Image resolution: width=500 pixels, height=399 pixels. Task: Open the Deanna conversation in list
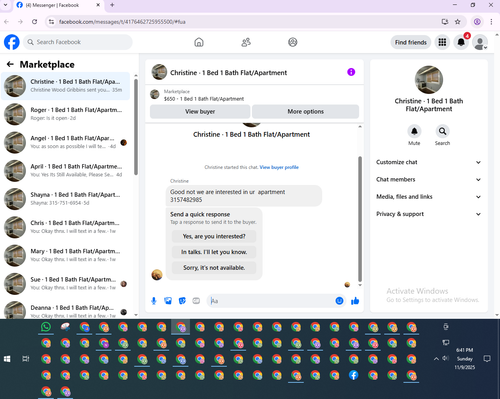[x=66, y=310]
